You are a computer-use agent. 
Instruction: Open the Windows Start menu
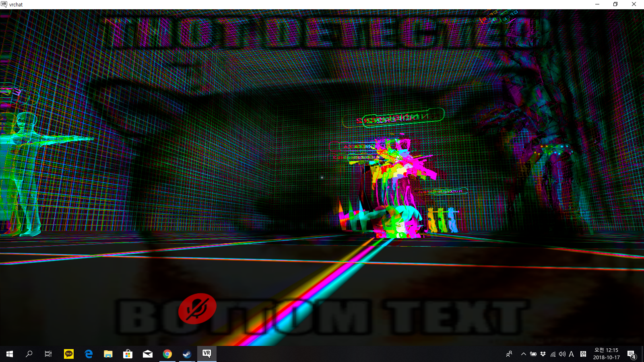click(x=10, y=354)
